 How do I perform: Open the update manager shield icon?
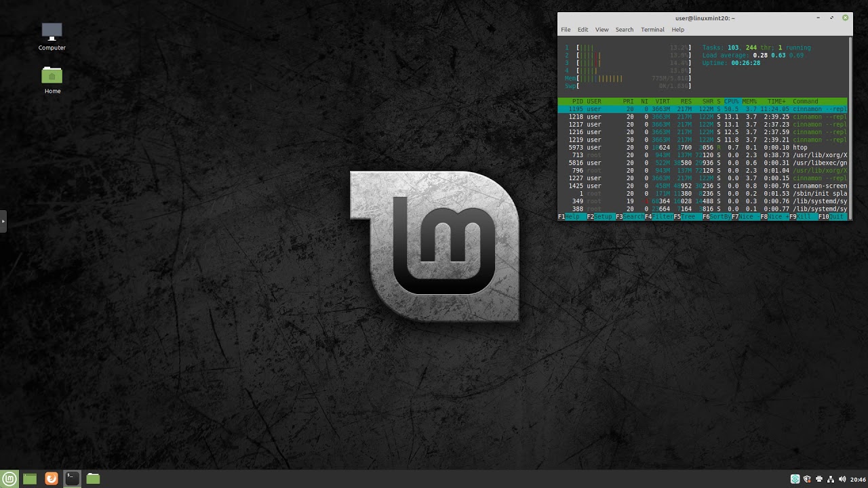807,479
